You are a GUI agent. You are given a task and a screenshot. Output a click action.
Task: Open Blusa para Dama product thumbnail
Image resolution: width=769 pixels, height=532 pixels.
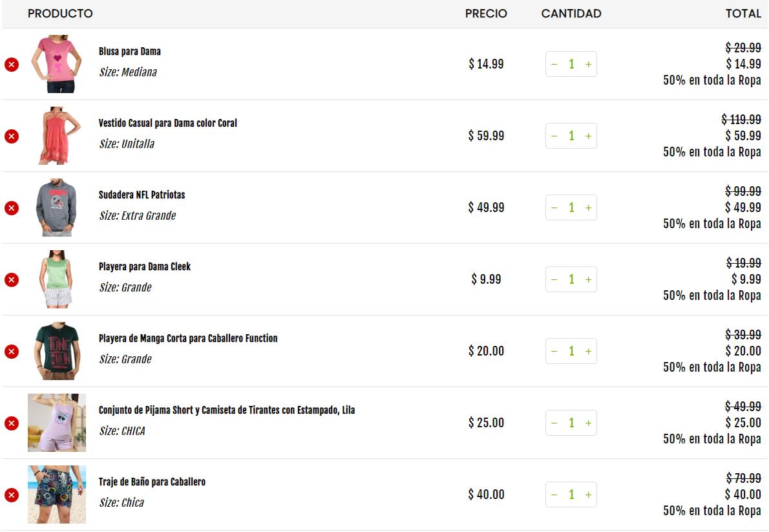57,64
